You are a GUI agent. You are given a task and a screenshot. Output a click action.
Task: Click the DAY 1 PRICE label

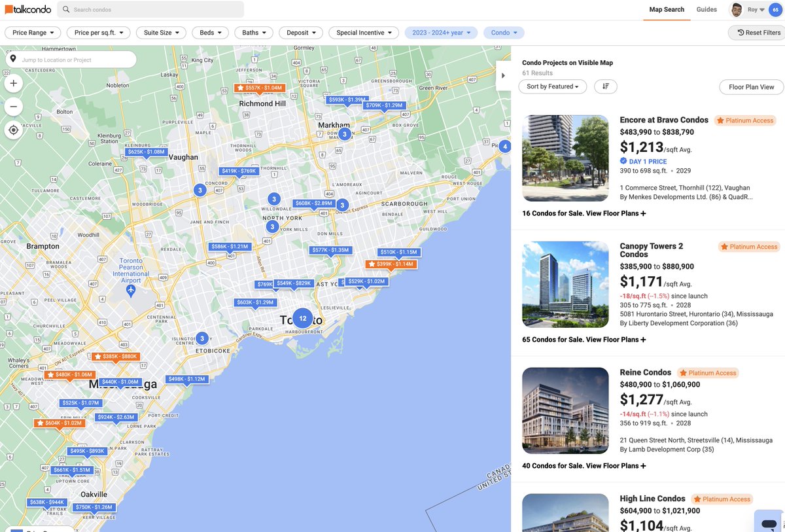tap(643, 162)
